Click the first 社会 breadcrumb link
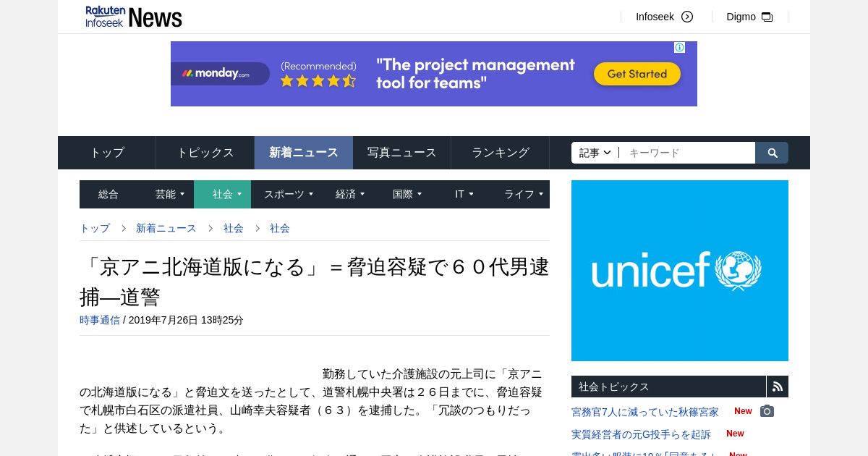 (234, 228)
